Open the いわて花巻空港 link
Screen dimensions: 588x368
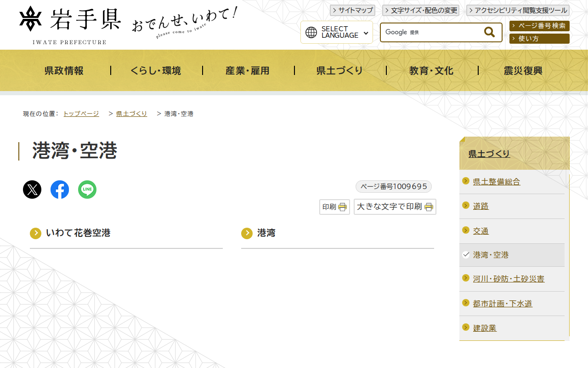[78, 233]
